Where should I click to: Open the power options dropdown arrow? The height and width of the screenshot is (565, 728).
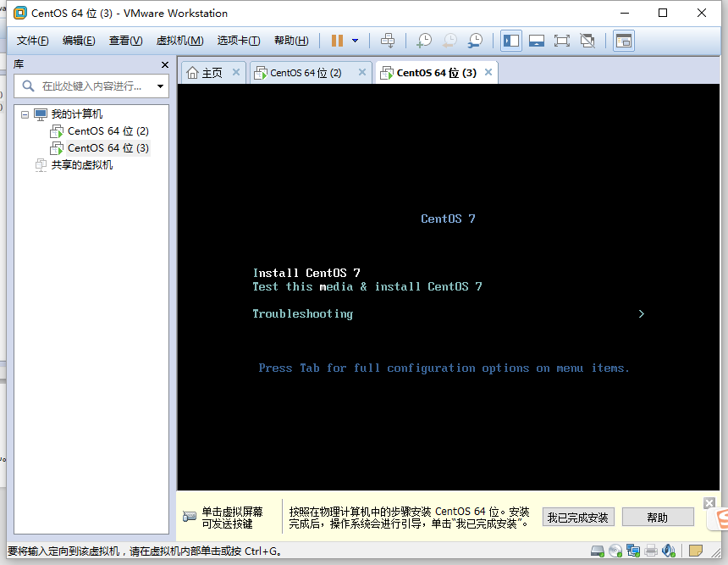pyautogui.click(x=355, y=41)
